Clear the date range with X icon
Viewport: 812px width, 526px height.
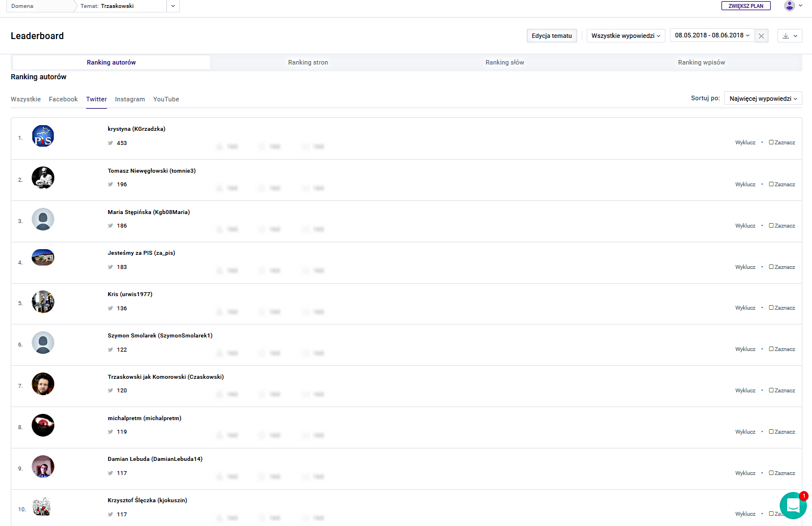tap(762, 36)
